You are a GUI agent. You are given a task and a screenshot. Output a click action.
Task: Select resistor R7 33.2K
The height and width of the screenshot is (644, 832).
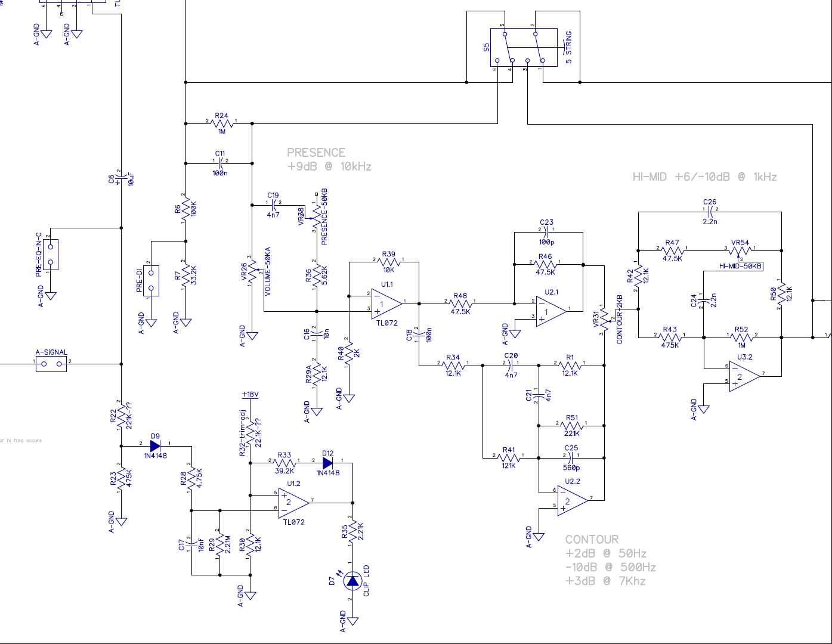tap(185, 274)
